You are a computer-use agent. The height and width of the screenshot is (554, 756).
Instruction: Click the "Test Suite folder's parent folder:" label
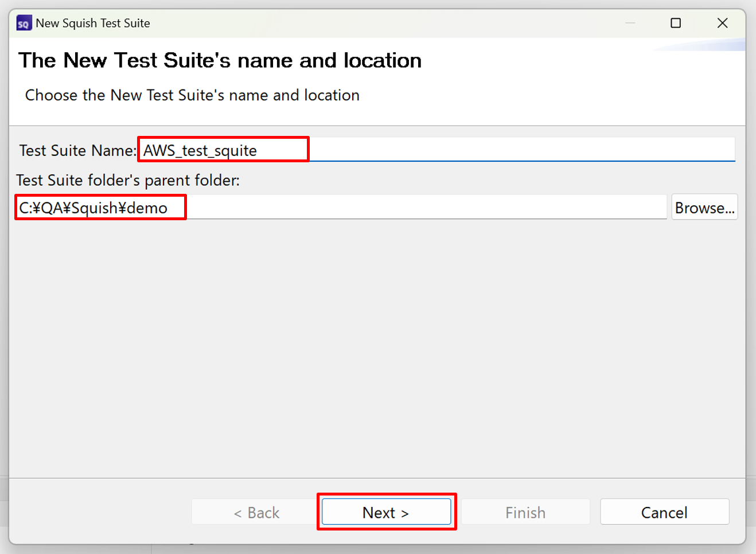[128, 180]
